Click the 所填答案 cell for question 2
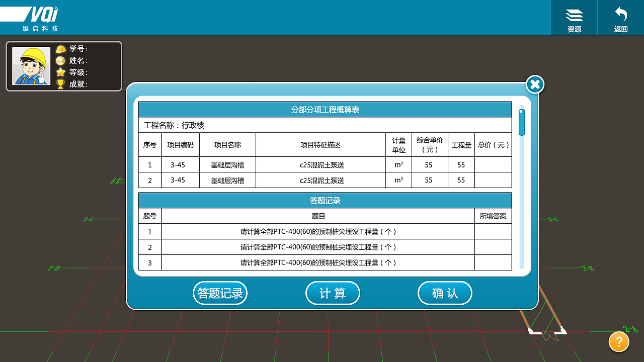The height and width of the screenshot is (362, 644). tap(493, 247)
